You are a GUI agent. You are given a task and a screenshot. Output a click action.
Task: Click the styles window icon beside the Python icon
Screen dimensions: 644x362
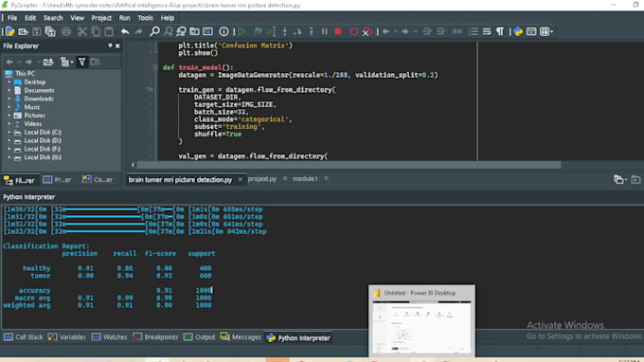pyautogui.click(x=531, y=31)
